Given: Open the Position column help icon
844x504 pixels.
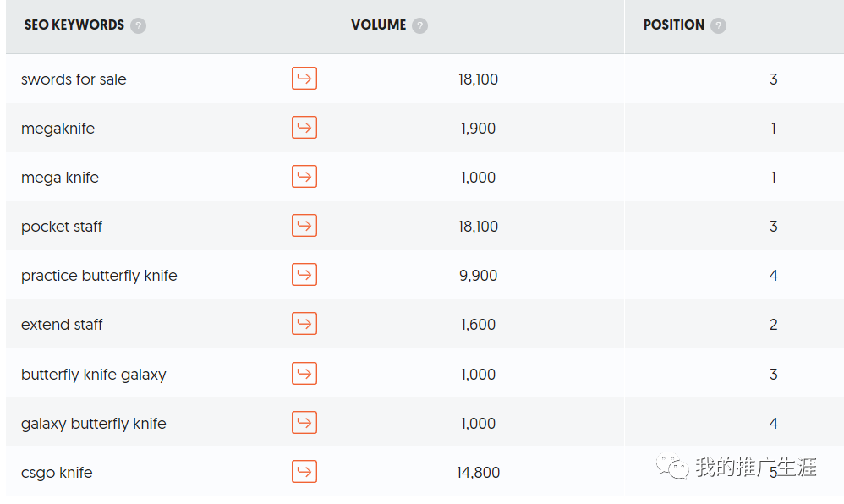Looking at the screenshot, I should point(718,25).
